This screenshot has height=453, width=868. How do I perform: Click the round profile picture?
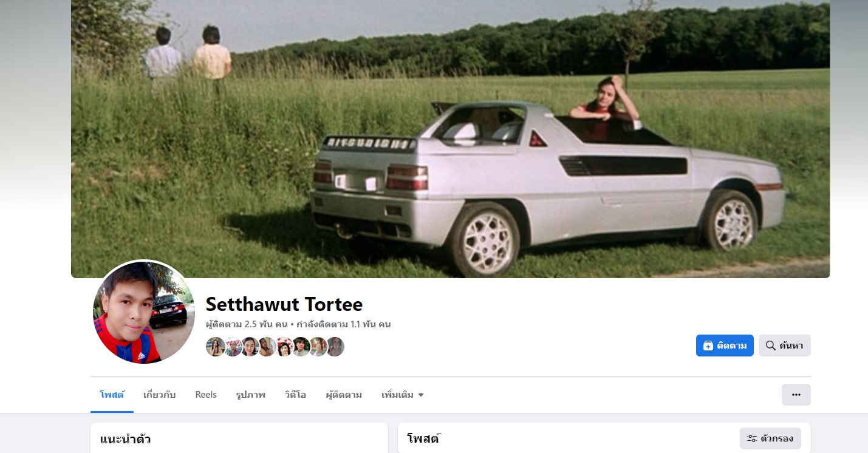[x=144, y=312]
